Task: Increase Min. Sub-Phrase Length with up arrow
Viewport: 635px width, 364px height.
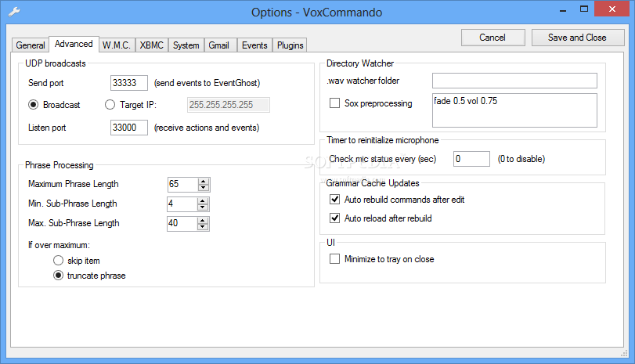Action: [203, 201]
